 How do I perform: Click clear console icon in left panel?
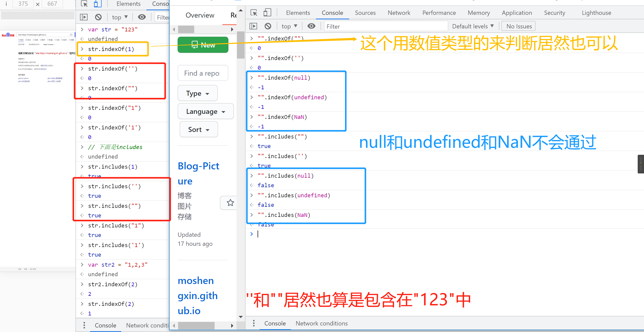(x=98, y=17)
